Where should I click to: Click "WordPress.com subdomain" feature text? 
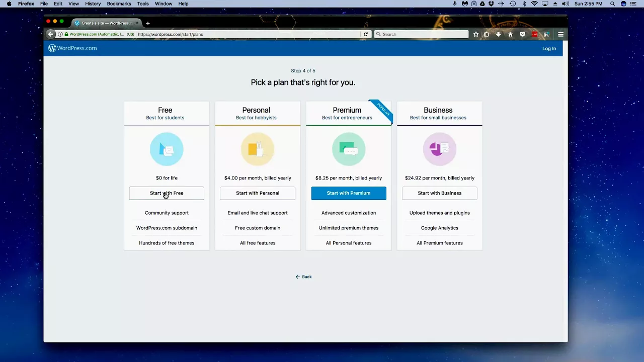tap(167, 228)
